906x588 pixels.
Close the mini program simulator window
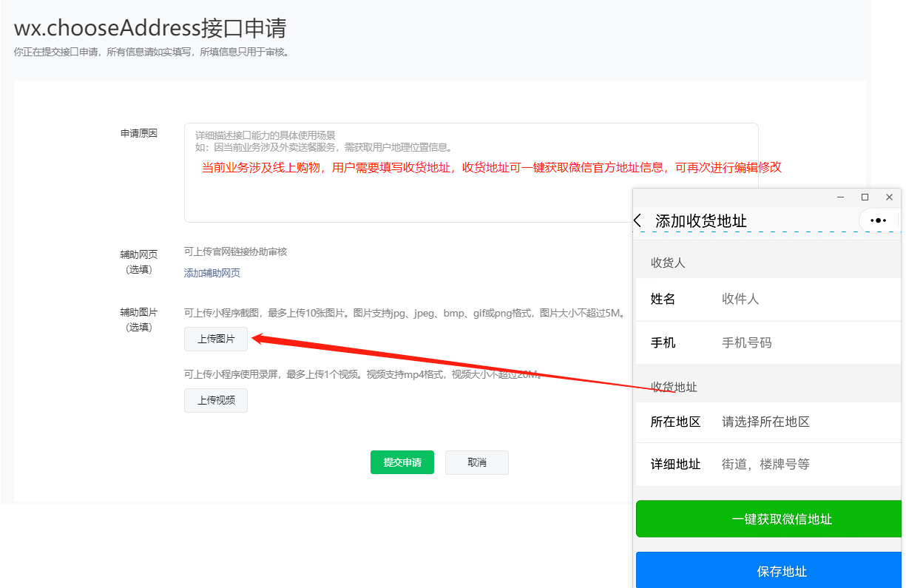[889, 197]
